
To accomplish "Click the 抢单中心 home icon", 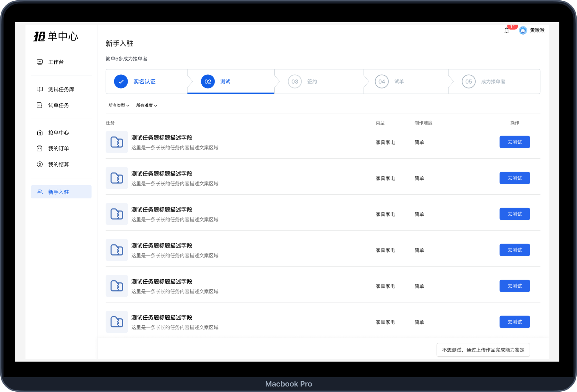I will [40, 132].
